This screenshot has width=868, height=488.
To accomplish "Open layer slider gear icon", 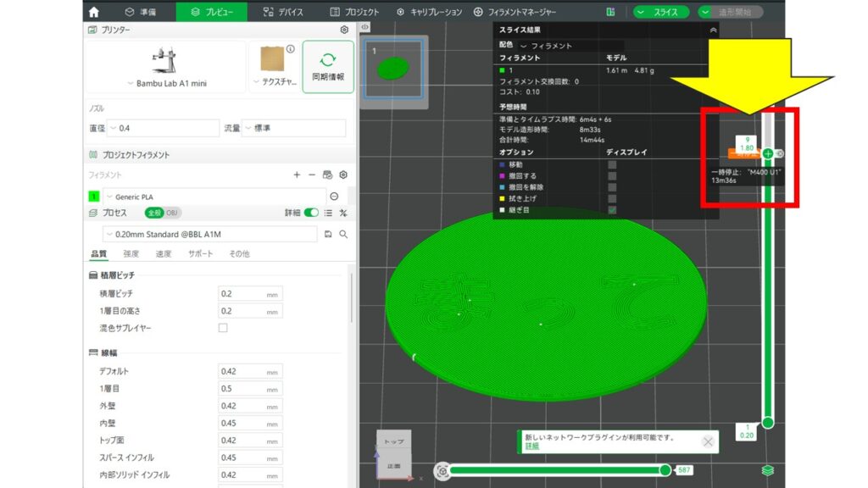I will 780,153.
